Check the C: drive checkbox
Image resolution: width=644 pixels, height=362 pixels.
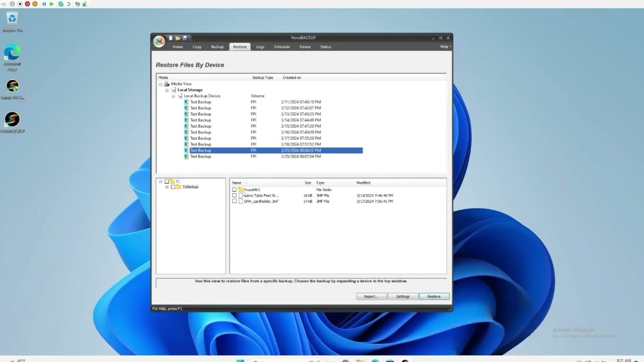pyautogui.click(x=167, y=181)
